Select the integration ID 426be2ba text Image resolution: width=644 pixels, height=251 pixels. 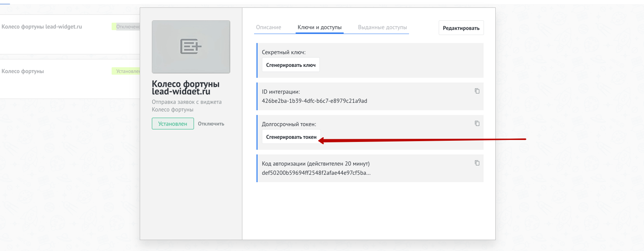coord(315,101)
